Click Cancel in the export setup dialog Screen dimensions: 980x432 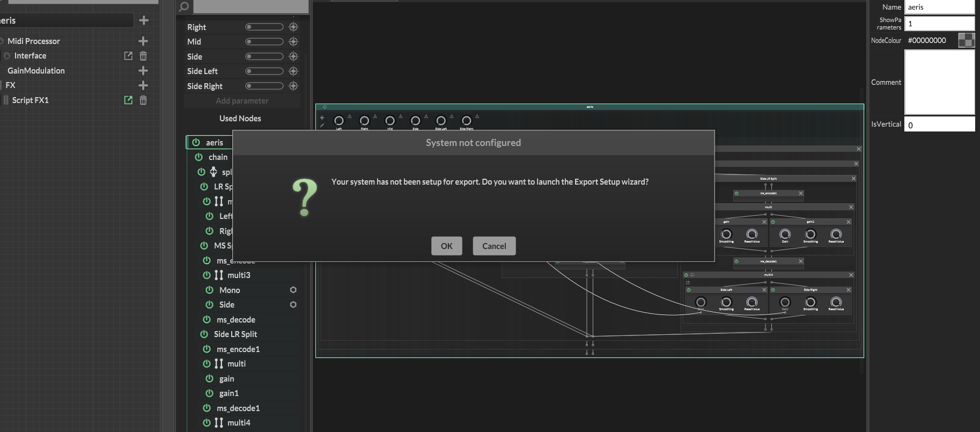[x=494, y=246]
